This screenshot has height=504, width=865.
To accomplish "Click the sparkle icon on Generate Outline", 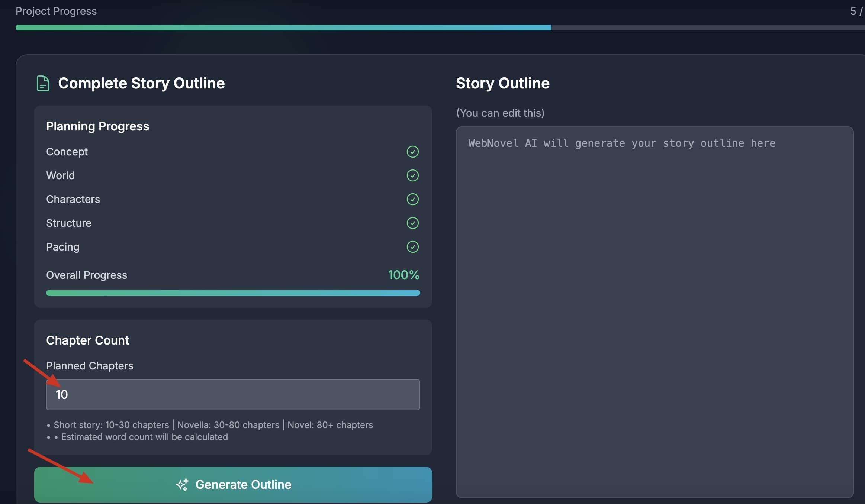I will tap(182, 484).
